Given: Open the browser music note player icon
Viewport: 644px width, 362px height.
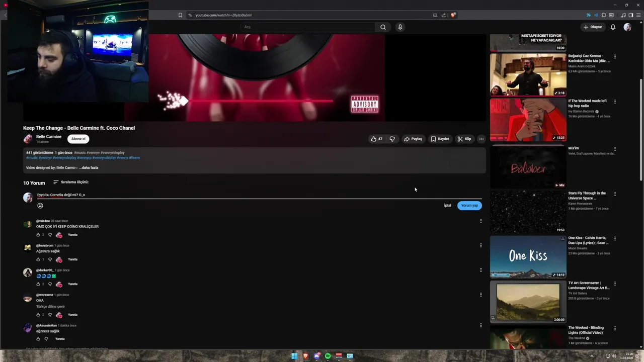Looking at the screenshot, I should tap(623, 15).
